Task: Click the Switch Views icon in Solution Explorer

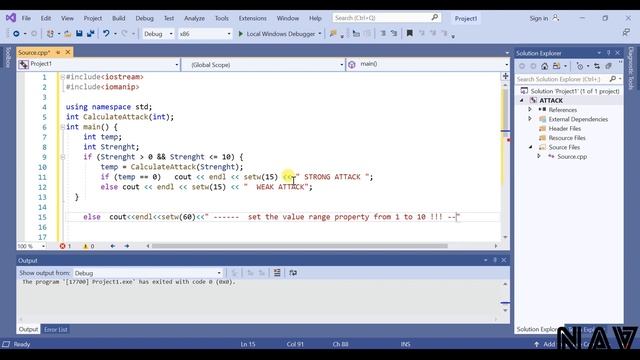Action: [556, 66]
